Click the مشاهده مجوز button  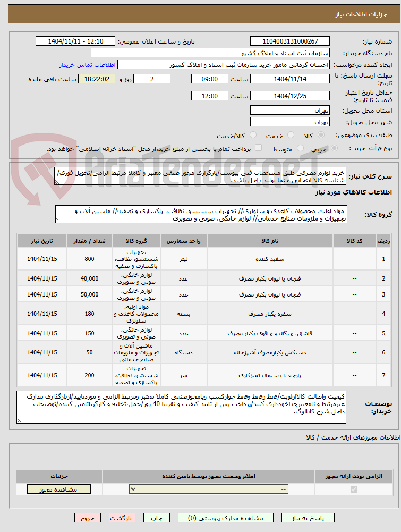58,489
